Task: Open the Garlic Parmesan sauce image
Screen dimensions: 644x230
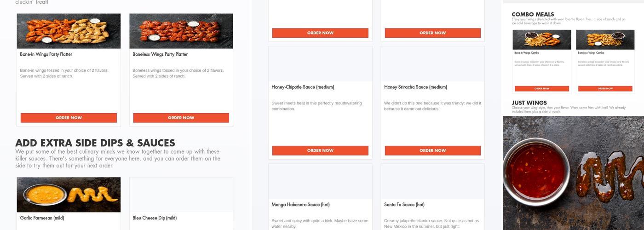Action: (x=69, y=195)
